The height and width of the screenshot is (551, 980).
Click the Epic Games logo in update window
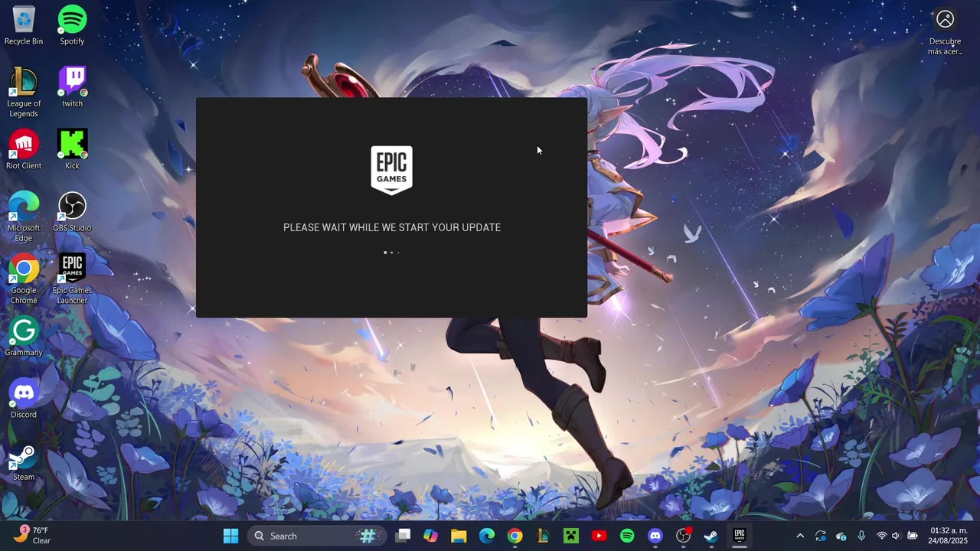click(x=391, y=170)
